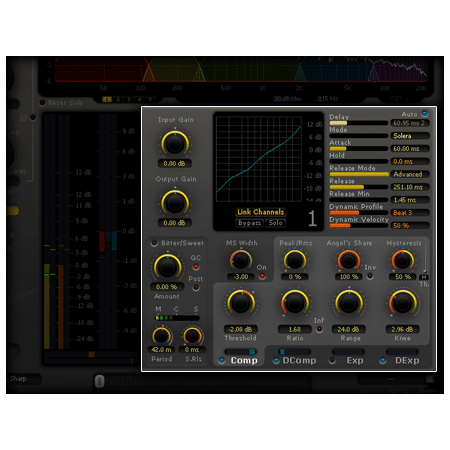The image size is (450, 450).
Task: Click the MS Width knob
Action: pyautogui.click(x=241, y=260)
